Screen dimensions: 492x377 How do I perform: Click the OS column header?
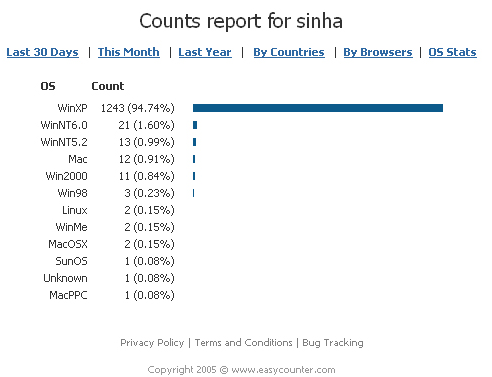[x=48, y=86]
